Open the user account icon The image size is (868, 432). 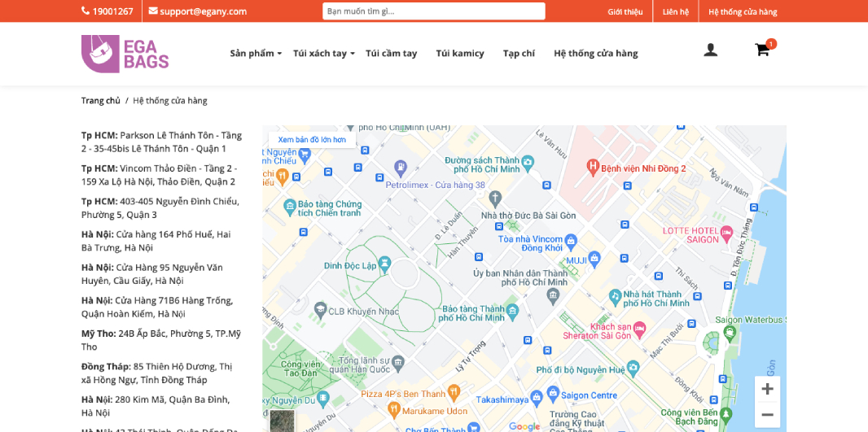pos(711,50)
